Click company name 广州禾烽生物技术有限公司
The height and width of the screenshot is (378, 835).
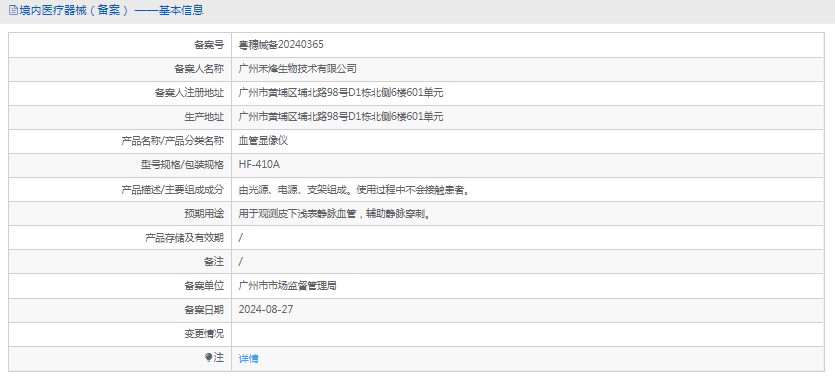[298, 69]
